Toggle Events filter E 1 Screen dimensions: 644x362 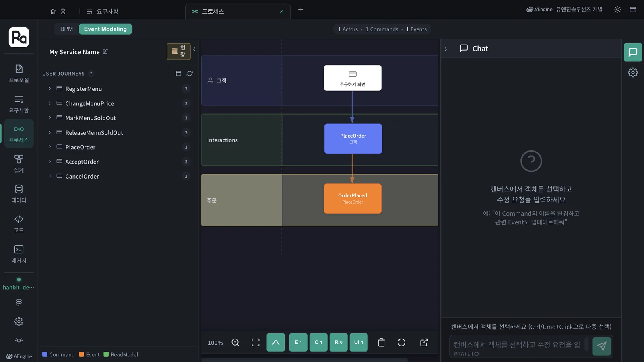tap(298, 342)
